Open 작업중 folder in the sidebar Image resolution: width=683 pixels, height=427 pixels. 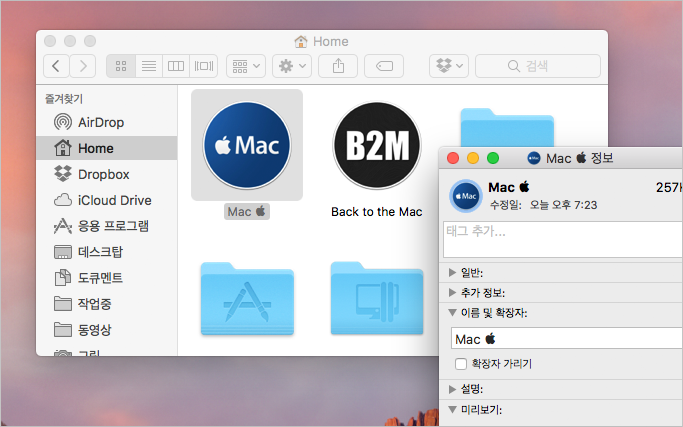tap(107, 304)
